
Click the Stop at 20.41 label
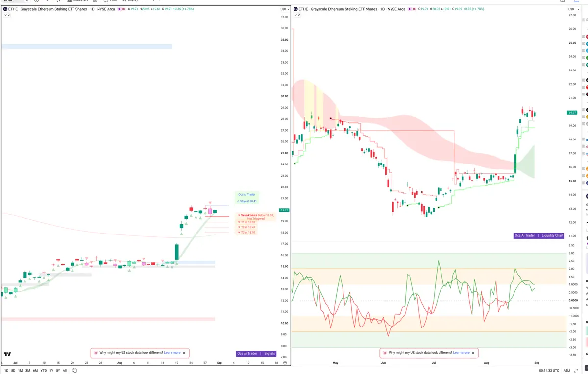[247, 201]
